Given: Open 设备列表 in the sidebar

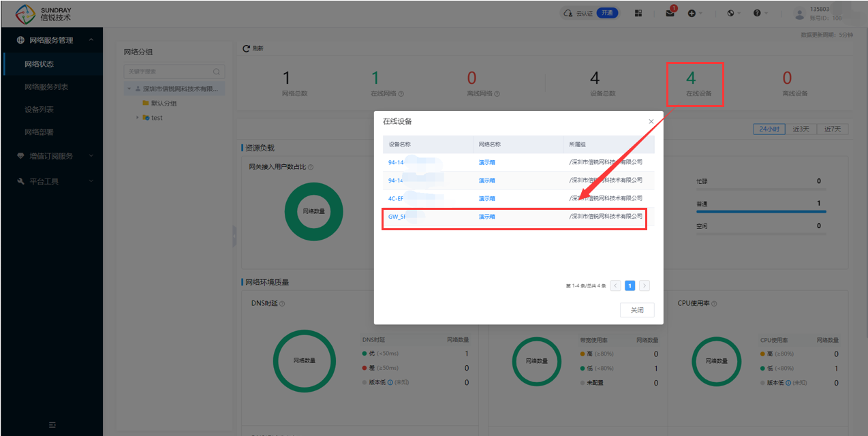Looking at the screenshot, I should (x=39, y=110).
